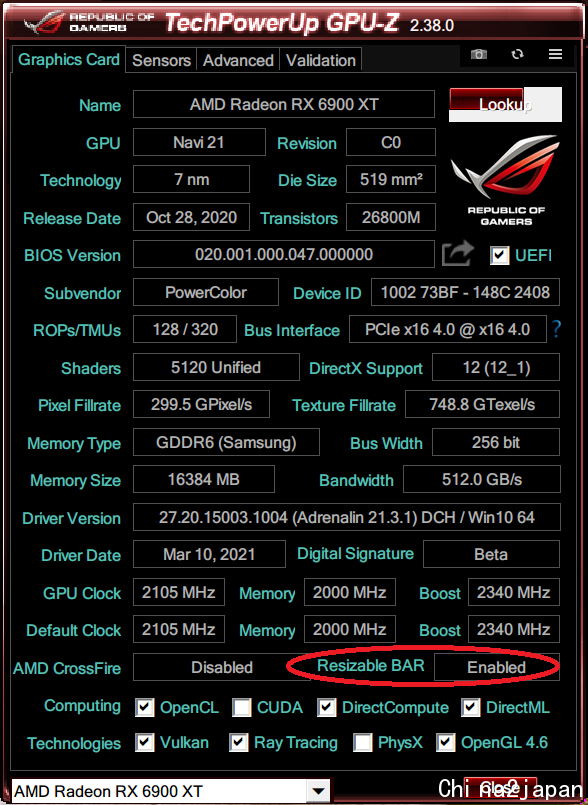Take a screenshot with camera icon
The height and width of the screenshot is (805, 588).
pos(479,54)
